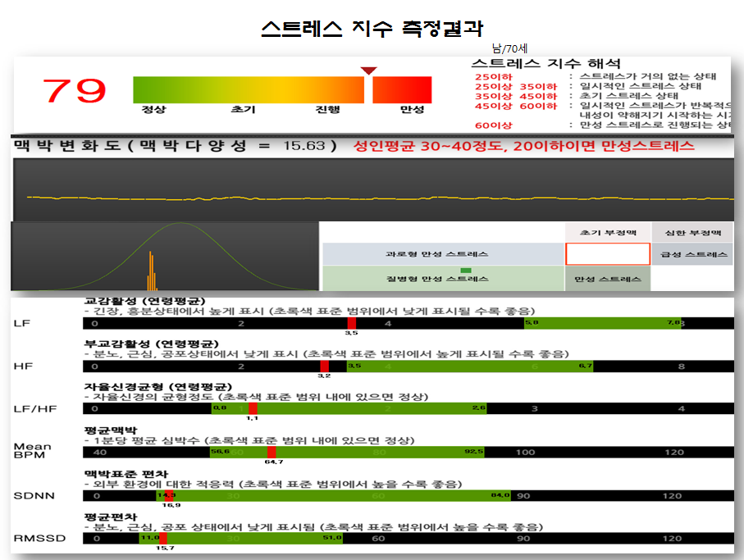The width and height of the screenshot is (744, 560).
Task: Click the red marker on Mean BPM bar
Action: point(272,452)
